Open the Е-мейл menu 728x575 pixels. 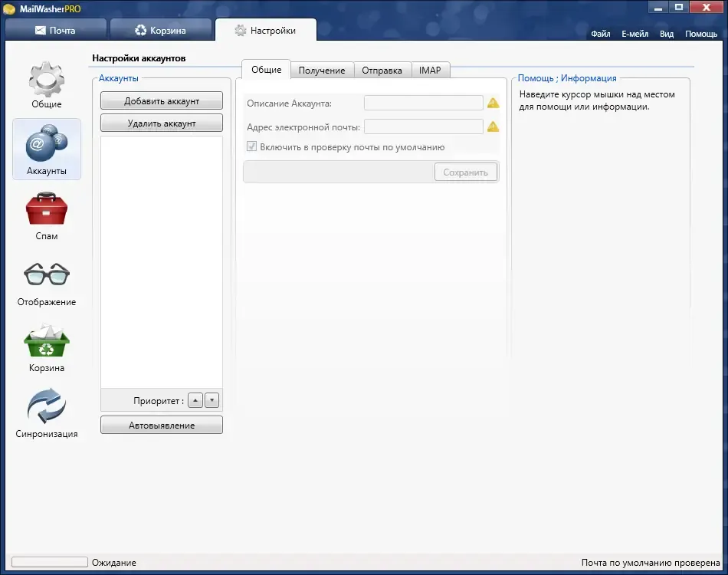(x=635, y=34)
